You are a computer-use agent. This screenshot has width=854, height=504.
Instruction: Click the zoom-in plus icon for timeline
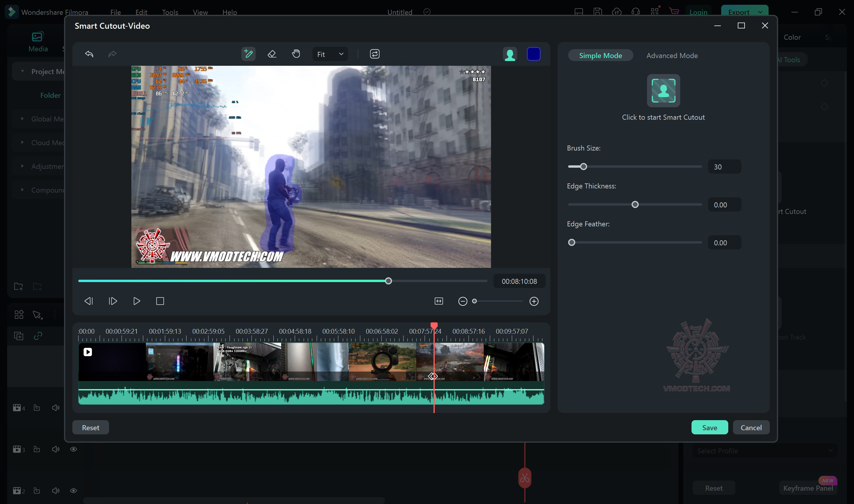tap(534, 301)
